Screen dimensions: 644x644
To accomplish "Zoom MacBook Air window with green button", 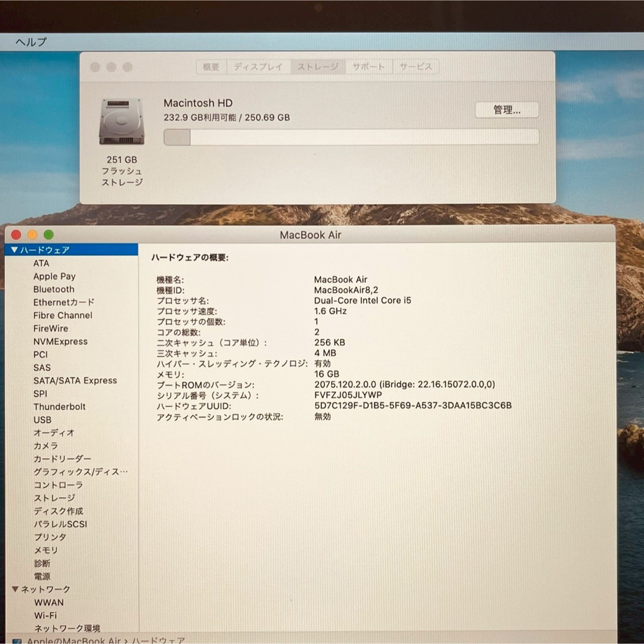I will [49, 235].
